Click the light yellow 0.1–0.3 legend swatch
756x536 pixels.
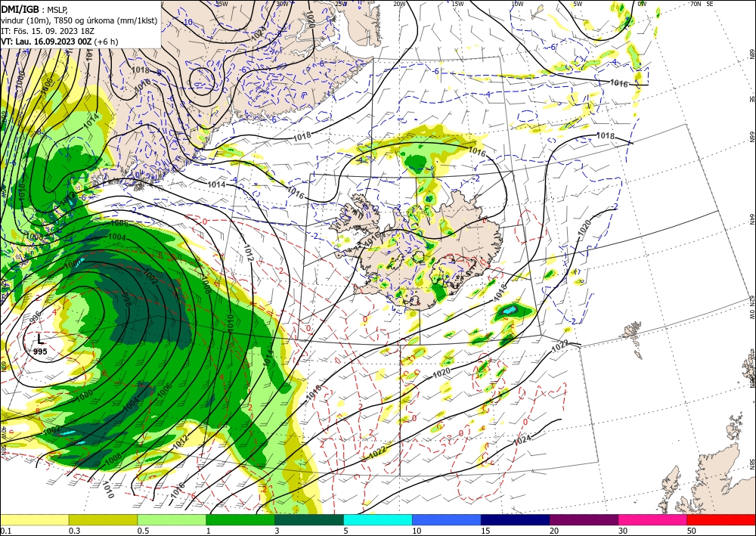click(34, 519)
